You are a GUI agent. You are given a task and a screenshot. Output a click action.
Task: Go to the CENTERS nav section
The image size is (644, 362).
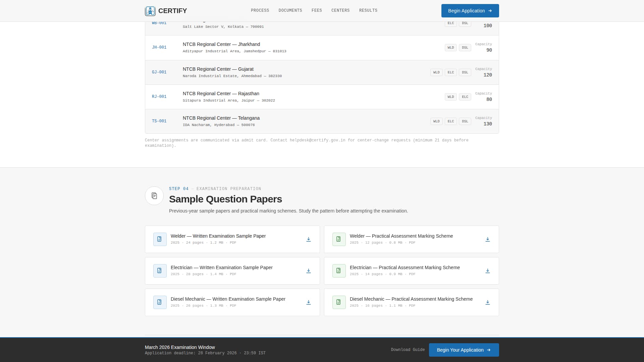340,10
